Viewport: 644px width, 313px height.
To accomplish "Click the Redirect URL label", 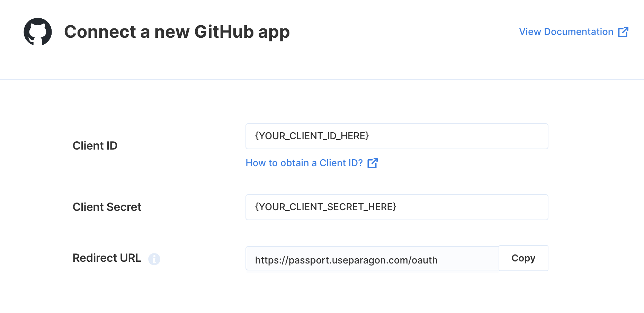I will click(x=107, y=258).
